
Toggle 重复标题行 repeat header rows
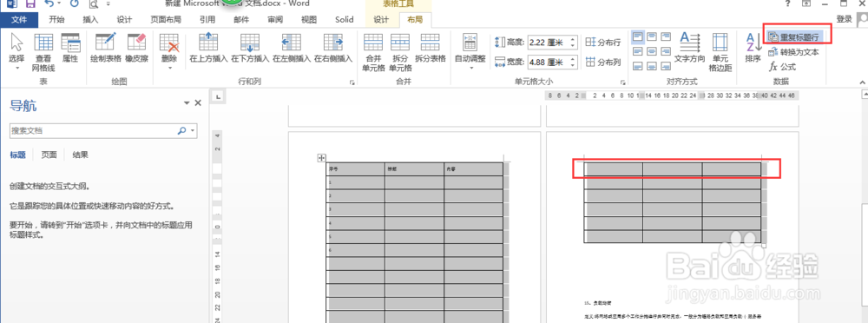[795, 37]
